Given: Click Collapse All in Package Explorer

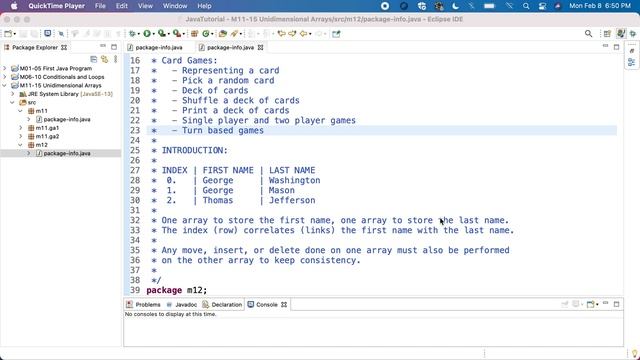Looking at the screenshot, I should point(93,59).
